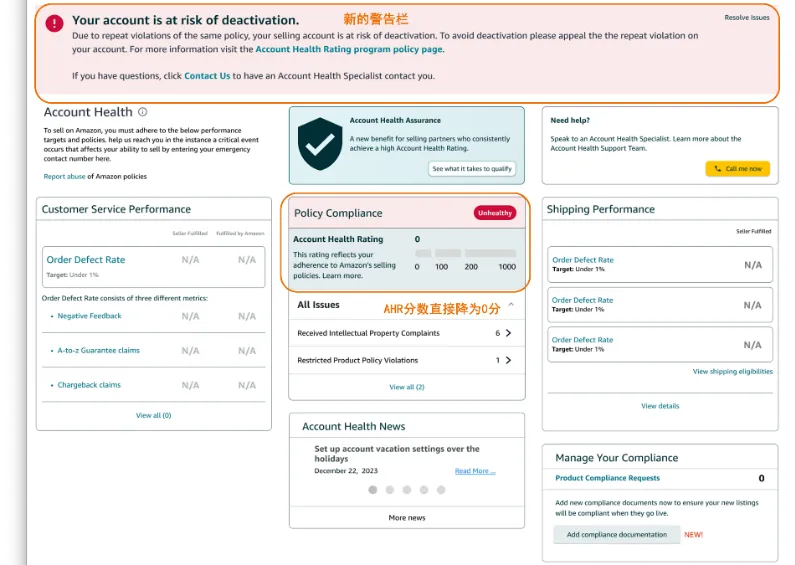Click the Account Health Assurance shield icon

[x=320, y=143]
